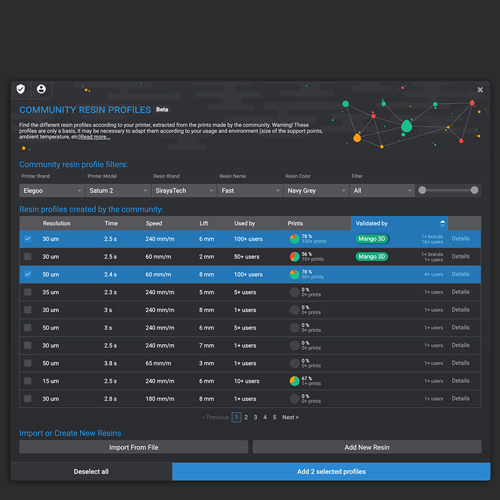Sort by the Time column header
Image resolution: width=500 pixels, height=500 pixels.
(x=111, y=223)
